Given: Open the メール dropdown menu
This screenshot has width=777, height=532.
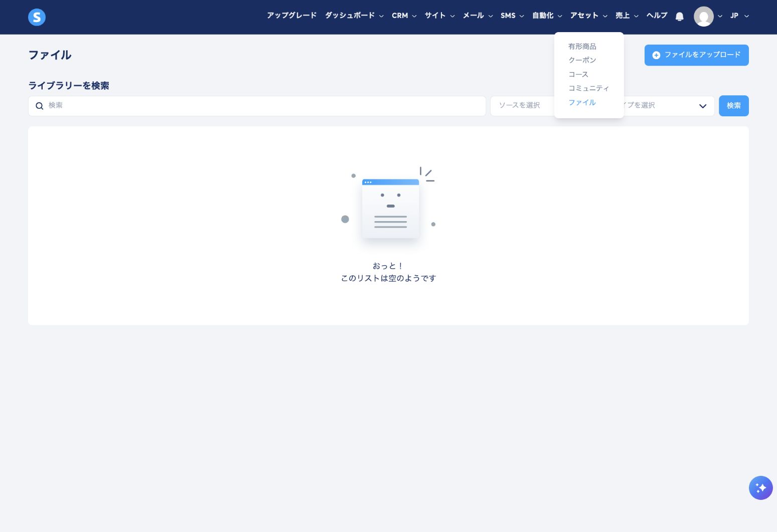Looking at the screenshot, I should tap(478, 16).
